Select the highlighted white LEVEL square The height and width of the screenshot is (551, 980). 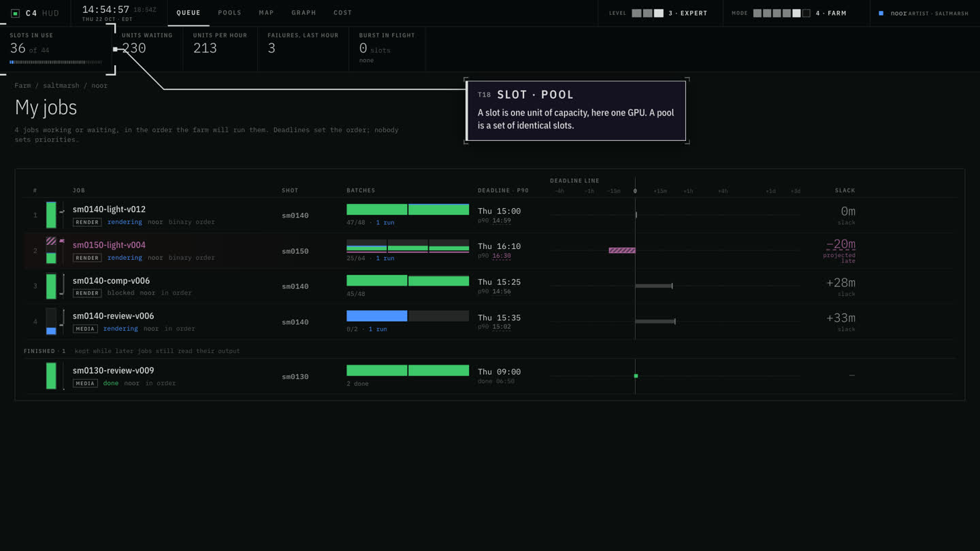(x=659, y=13)
